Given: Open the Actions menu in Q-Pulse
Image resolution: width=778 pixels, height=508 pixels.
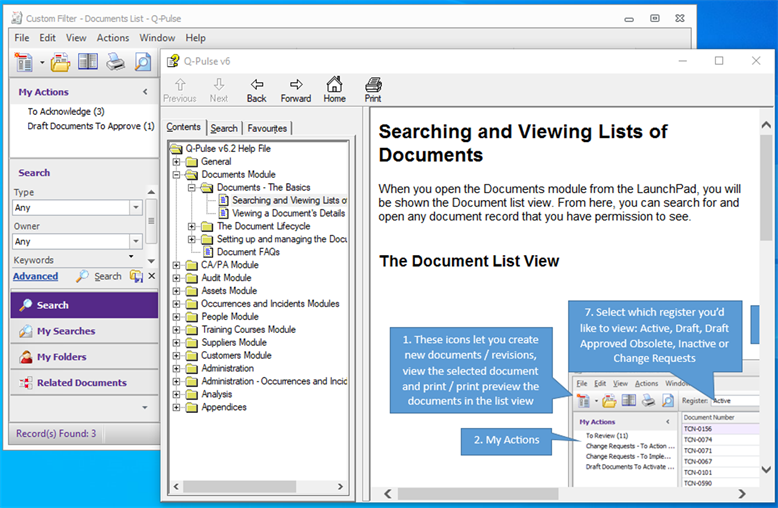Looking at the screenshot, I should pyautogui.click(x=113, y=38).
